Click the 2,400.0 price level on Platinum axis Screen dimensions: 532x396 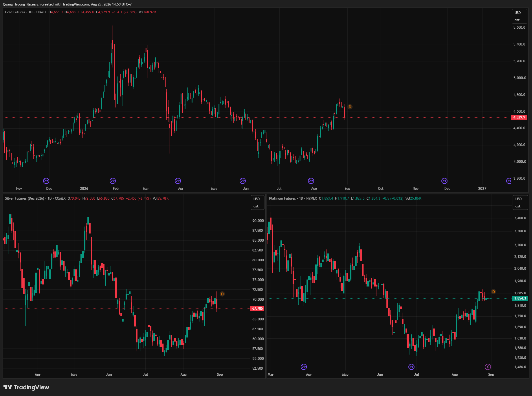520,218
